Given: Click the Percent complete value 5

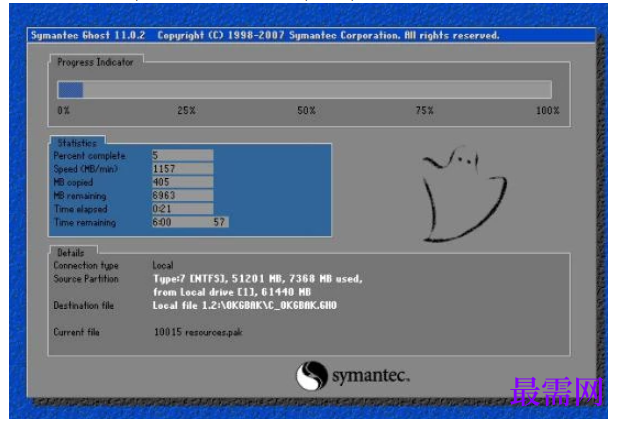Looking at the screenshot, I should coord(182,155).
